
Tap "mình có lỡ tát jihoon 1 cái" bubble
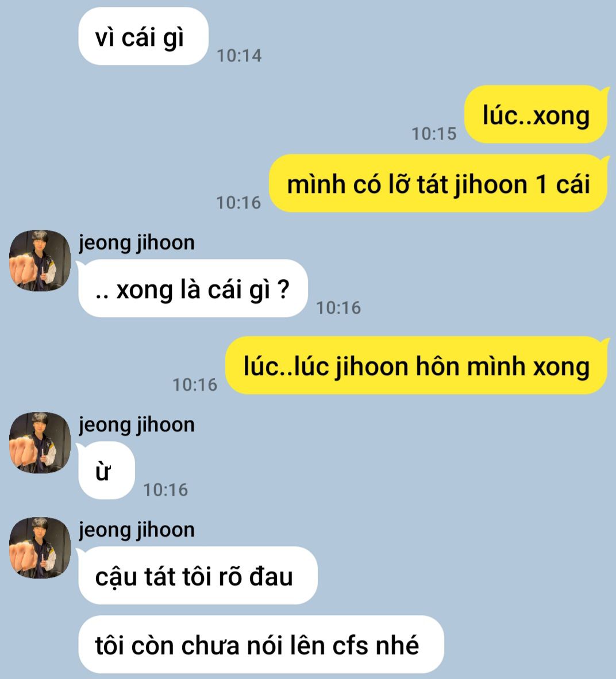(438, 183)
